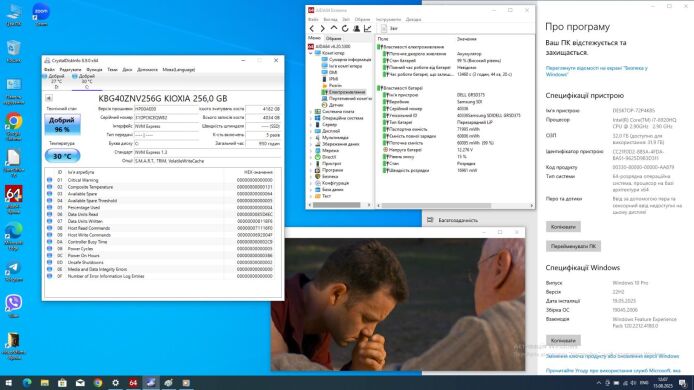The image size is (694, 390).
Task: Open the AIDA64 desktop shortcut
Action: (x=14, y=200)
